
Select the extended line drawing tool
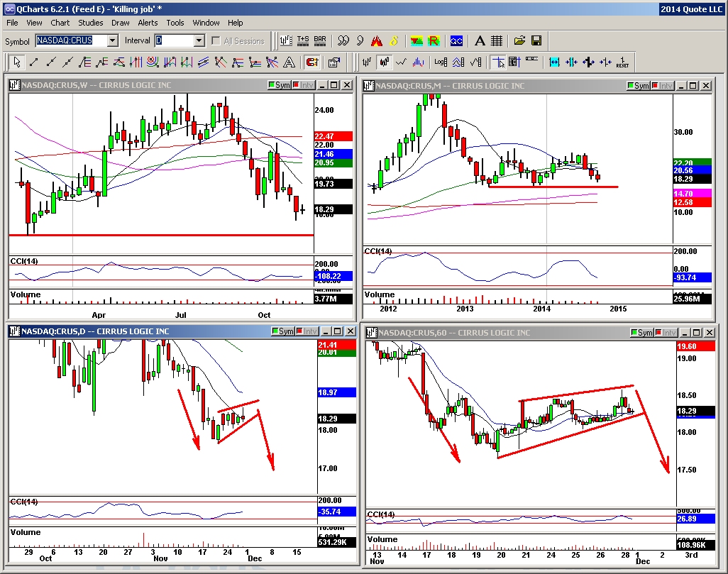pos(68,62)
